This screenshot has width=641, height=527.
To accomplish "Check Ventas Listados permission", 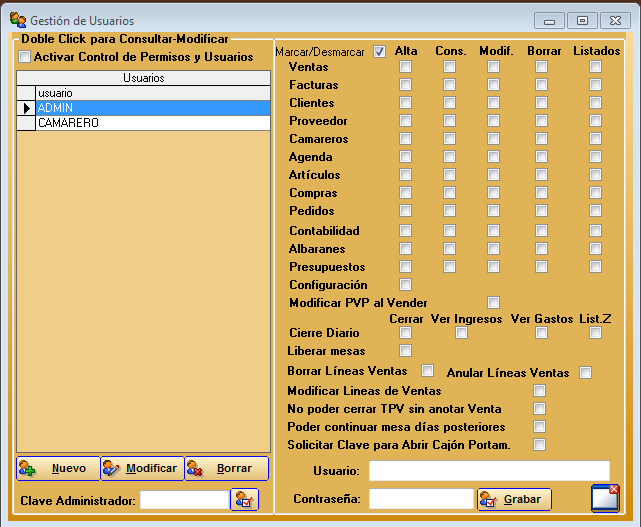I will (595, 67).
